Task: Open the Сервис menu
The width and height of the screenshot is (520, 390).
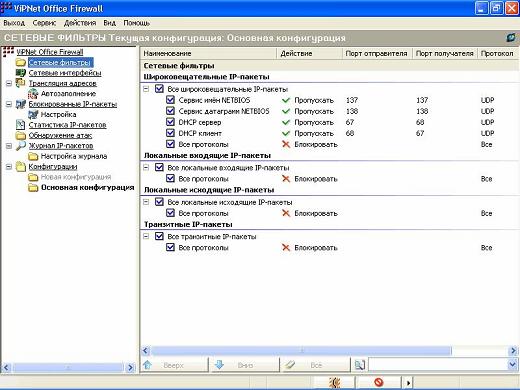Action: tap(44, 23)
